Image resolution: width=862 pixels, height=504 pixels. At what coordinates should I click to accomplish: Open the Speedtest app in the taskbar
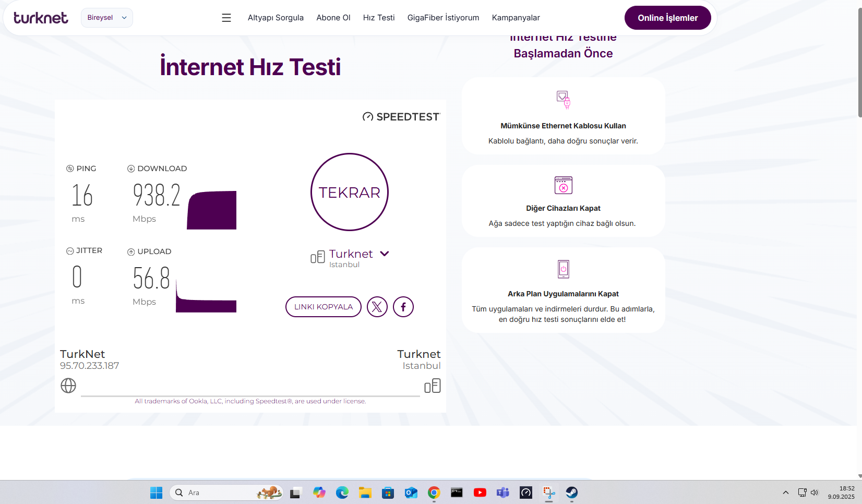click(526, 493)
